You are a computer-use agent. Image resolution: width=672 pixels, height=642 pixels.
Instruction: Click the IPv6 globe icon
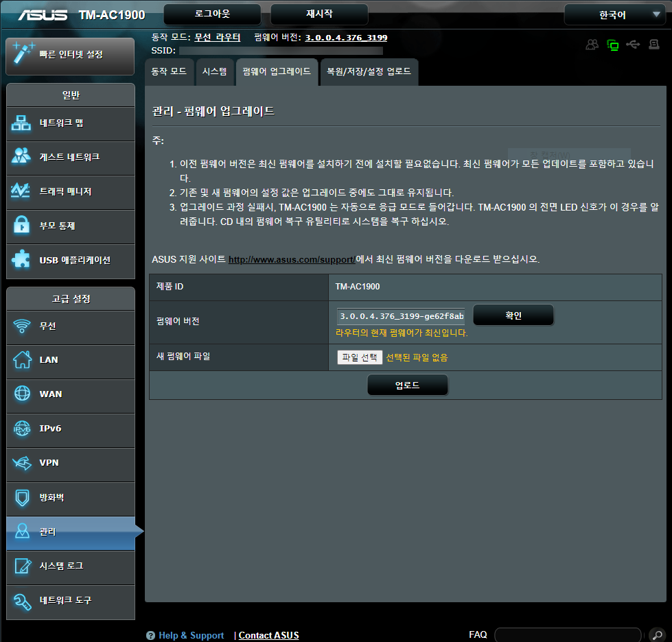22,428
